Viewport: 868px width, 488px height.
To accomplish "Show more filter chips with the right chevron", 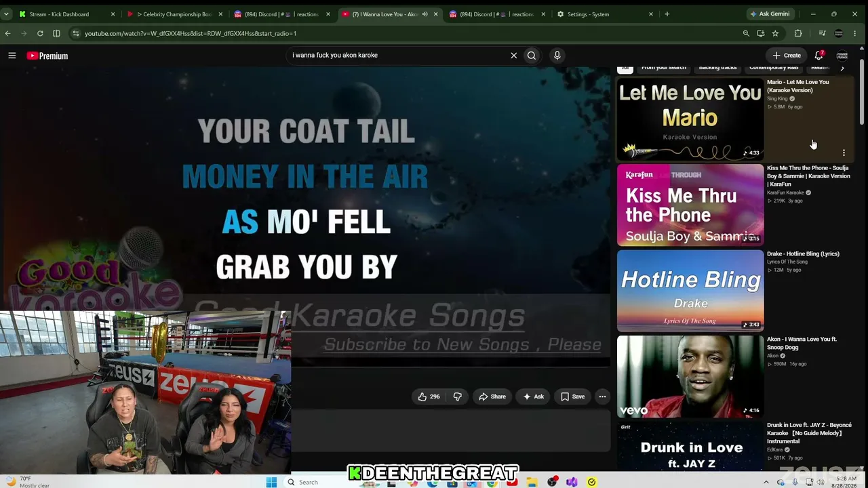I will (842, 68).
